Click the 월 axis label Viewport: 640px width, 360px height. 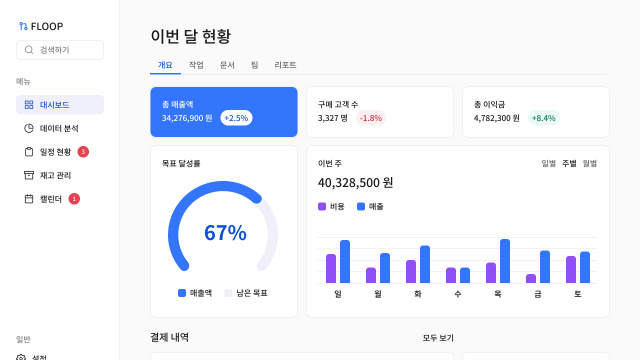(378, 294)
